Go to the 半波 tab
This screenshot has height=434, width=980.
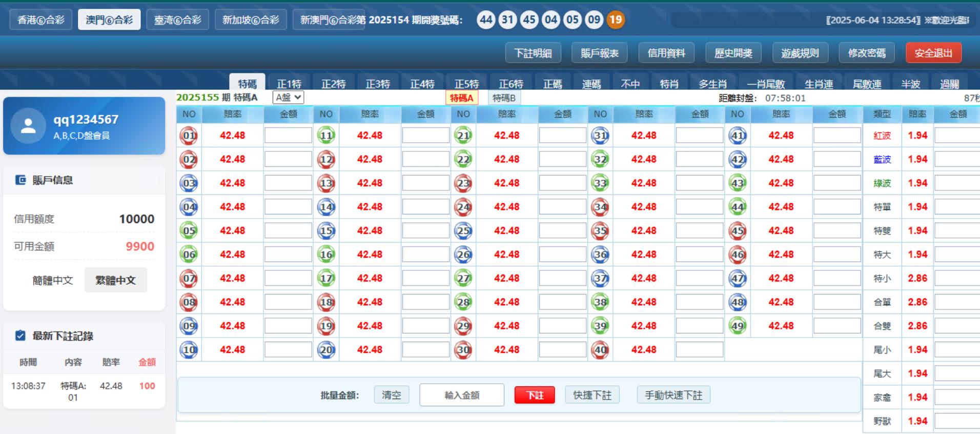pyautogui.click(x=910, y=84)
